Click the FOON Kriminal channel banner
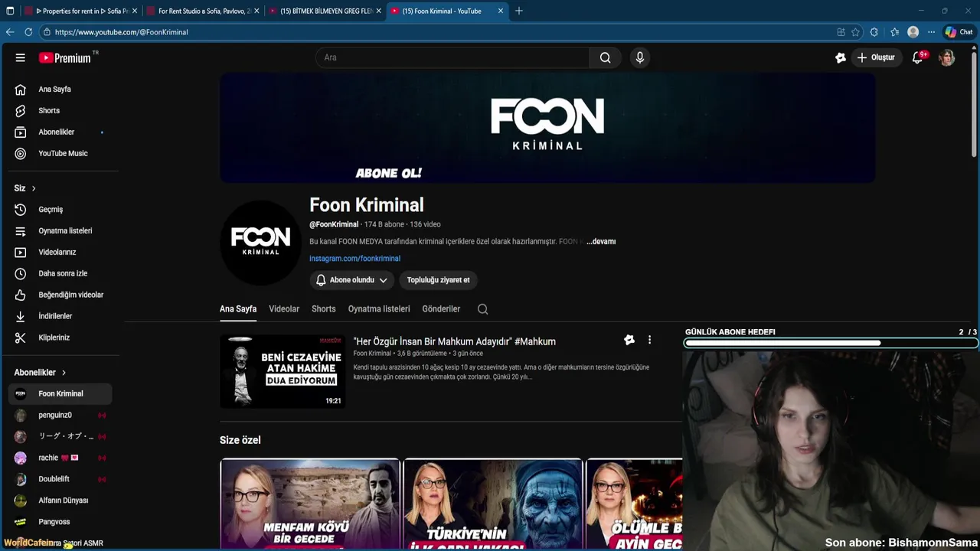The image size is (980, 551). 547,128
